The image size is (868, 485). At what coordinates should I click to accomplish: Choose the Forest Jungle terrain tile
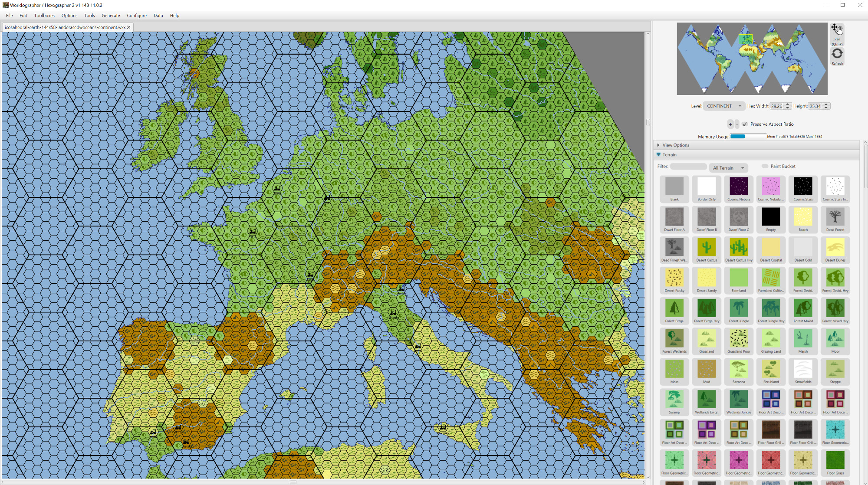tap(738, 308)
